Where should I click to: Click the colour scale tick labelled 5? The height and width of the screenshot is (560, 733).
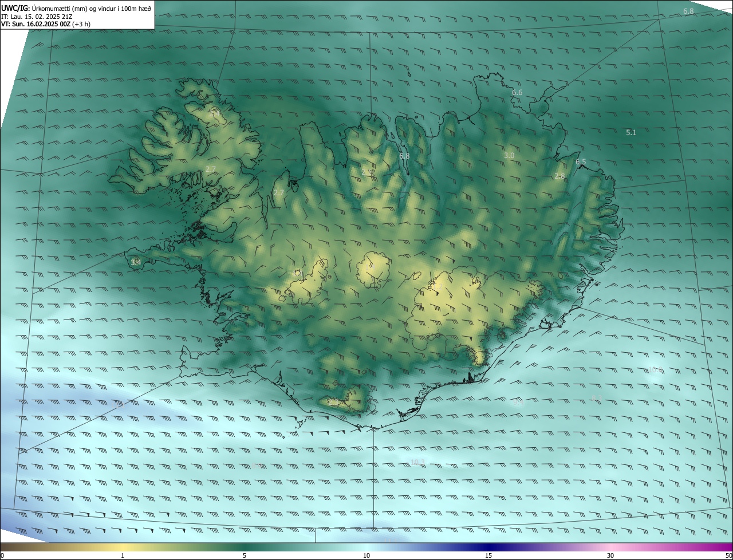click(245, 555)
